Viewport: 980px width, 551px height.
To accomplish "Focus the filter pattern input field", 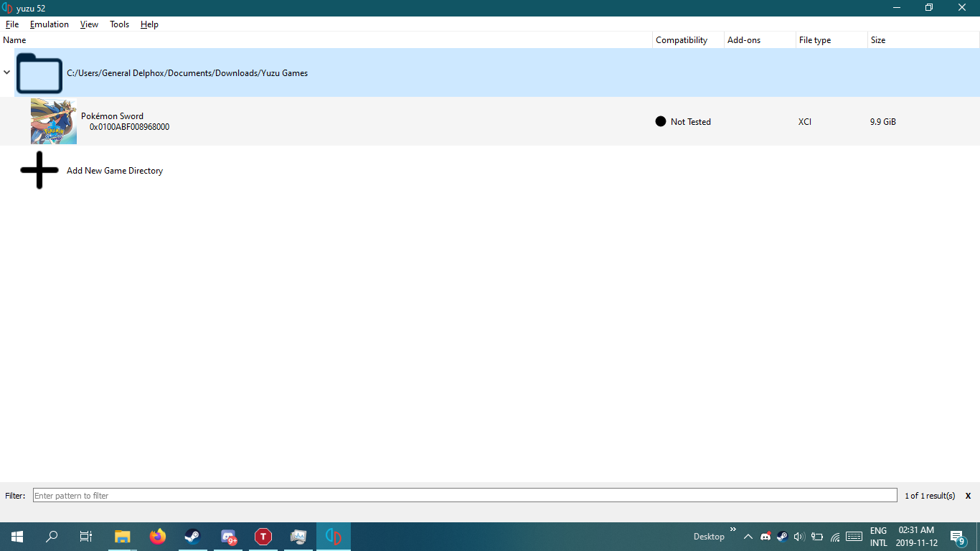I will click(x=465, y=495).
